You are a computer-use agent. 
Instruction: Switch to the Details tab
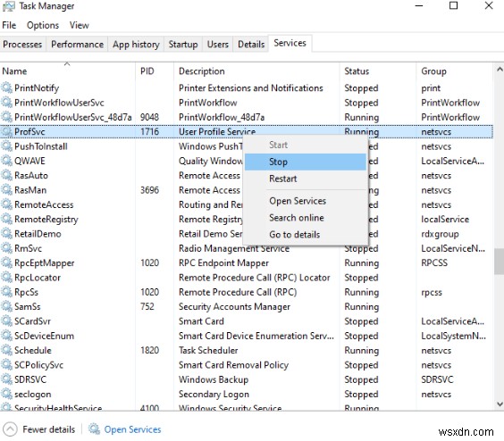click(x=251, y=45)
